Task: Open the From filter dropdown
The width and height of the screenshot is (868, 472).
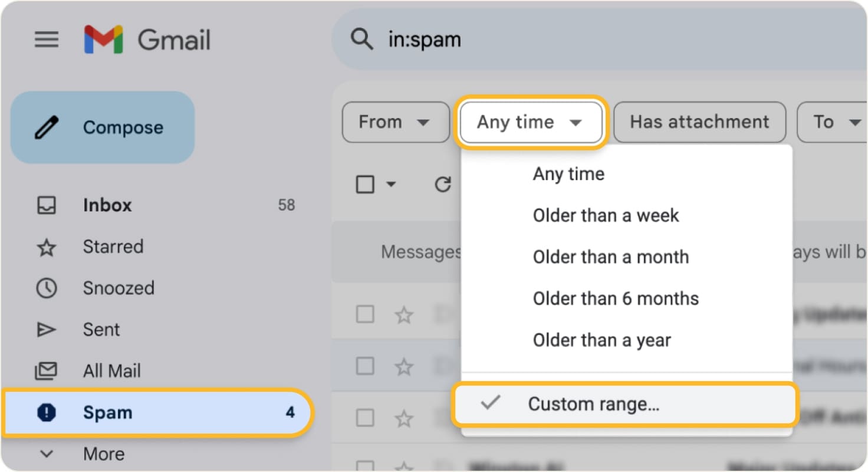Action: 395,122
